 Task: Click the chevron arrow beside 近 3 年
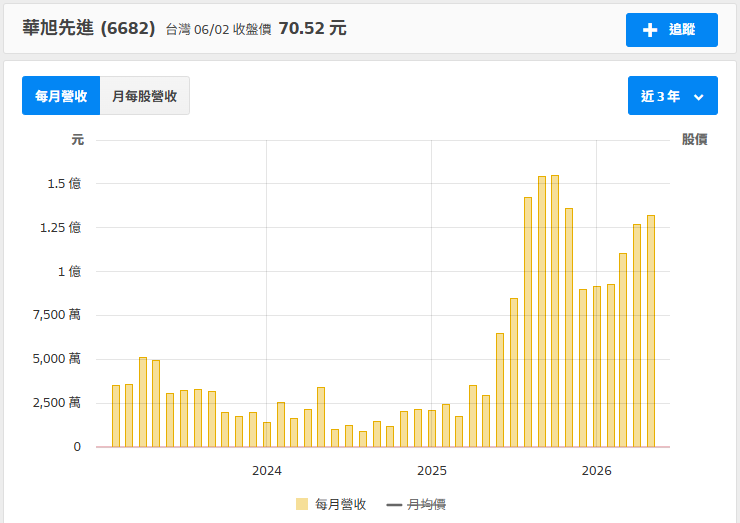pos(698,97)
